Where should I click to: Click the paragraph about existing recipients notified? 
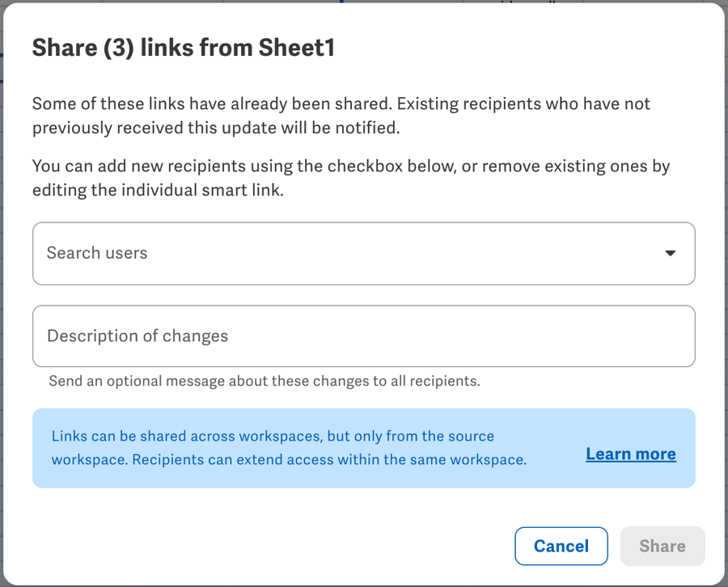coord(341,116)
